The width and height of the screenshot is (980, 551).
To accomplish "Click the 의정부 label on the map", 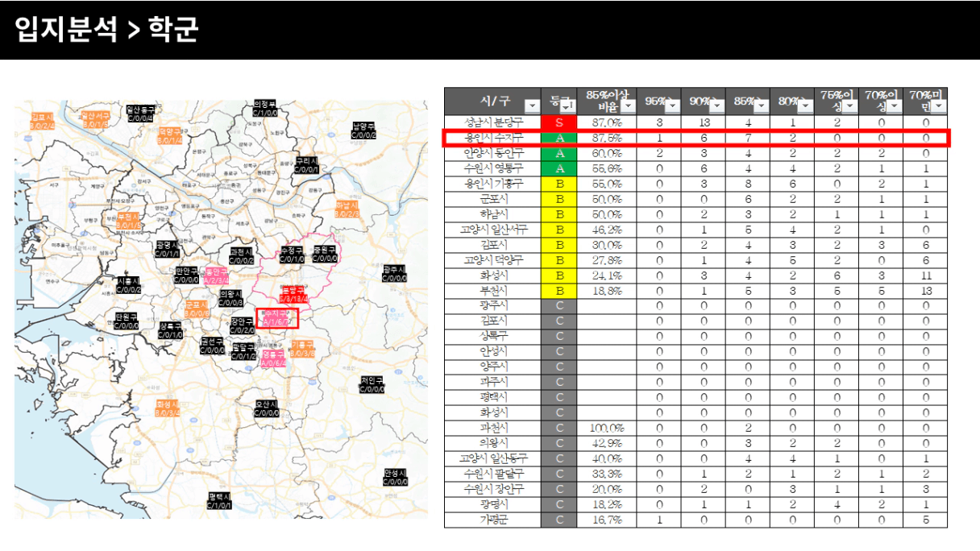I will tap(264, 109).
